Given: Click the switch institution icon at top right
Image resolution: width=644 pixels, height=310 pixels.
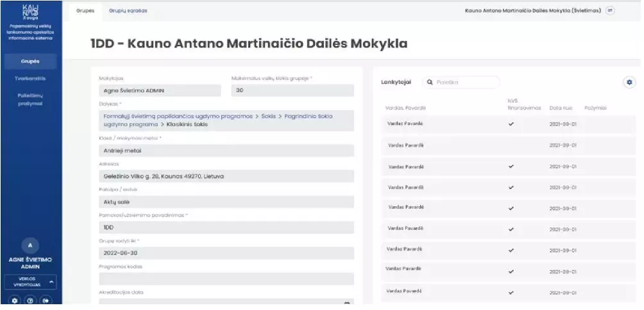Looking at the screenshot, I should [x=610, y=10].
